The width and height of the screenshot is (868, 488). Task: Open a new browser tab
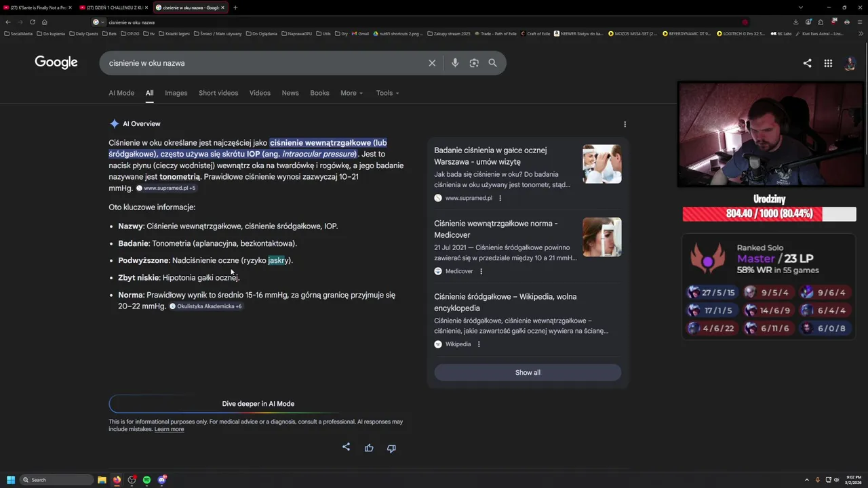(235, 7)
